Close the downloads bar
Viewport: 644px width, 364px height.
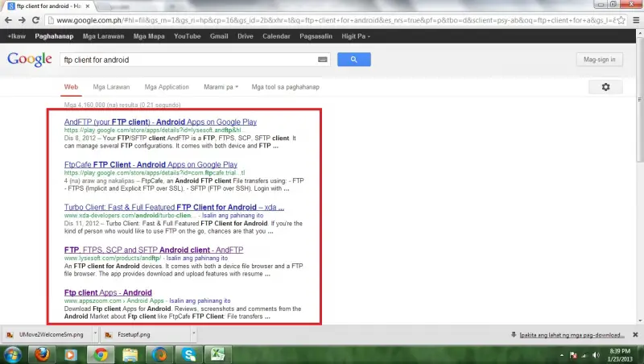click(635, 335)
